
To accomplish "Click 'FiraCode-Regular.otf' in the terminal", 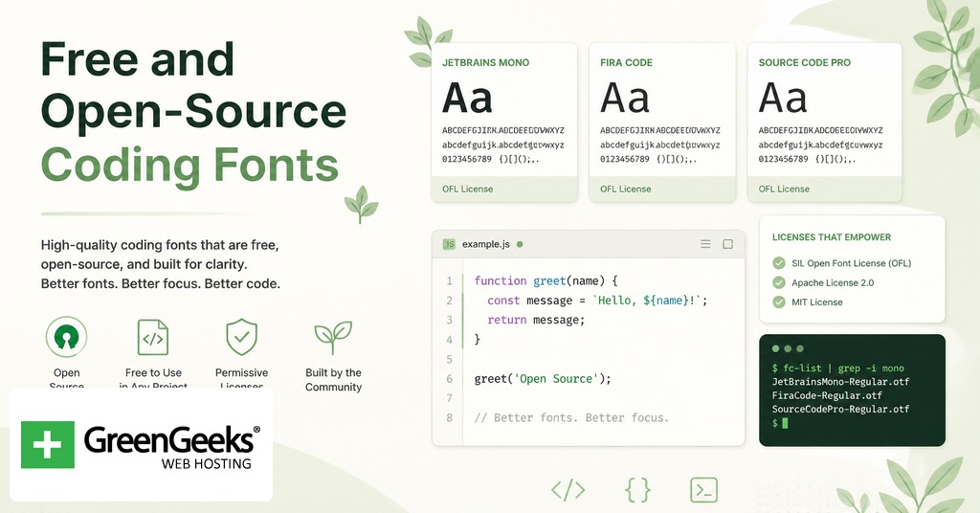I will pos(827,395).
